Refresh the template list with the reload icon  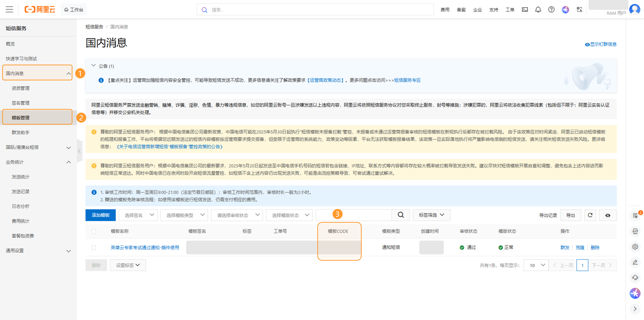pyautogui.click(x=590, y=215)
